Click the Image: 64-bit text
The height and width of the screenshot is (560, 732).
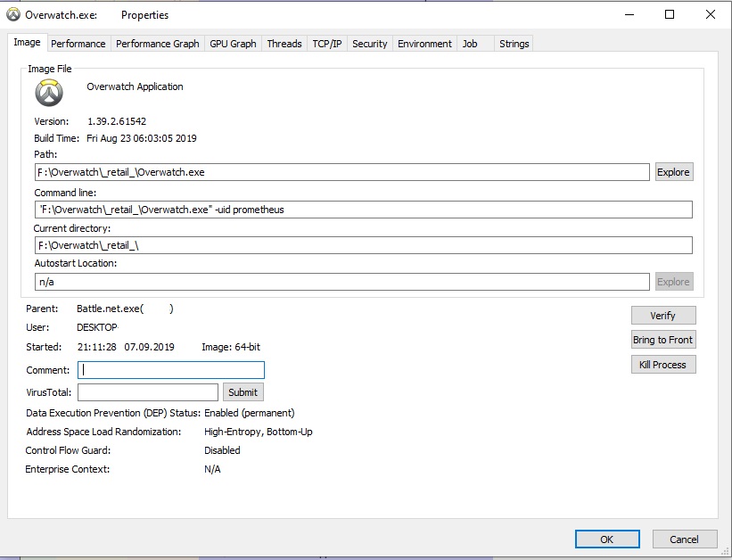[231, 347]
